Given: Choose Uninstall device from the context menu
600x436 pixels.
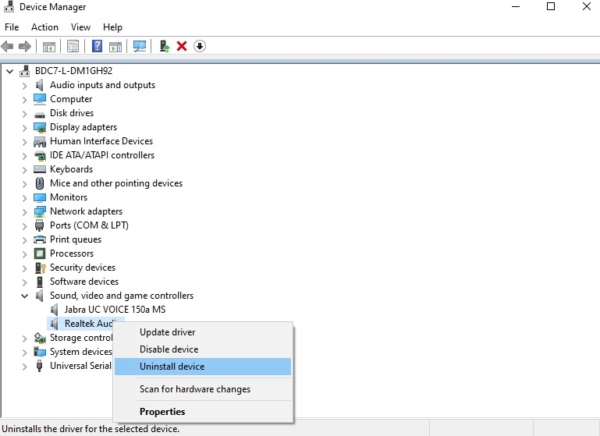Looking at the screenshot, I should (x=203, y=367).
